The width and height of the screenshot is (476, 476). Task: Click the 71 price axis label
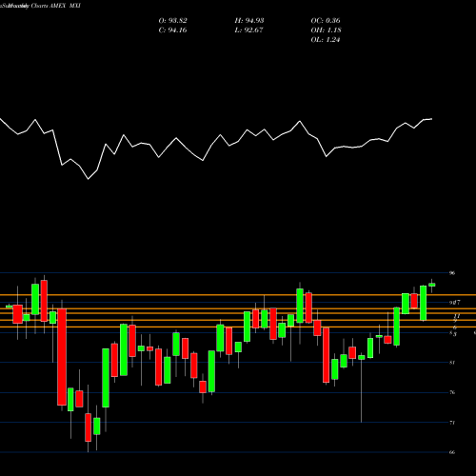pos(452,423)
